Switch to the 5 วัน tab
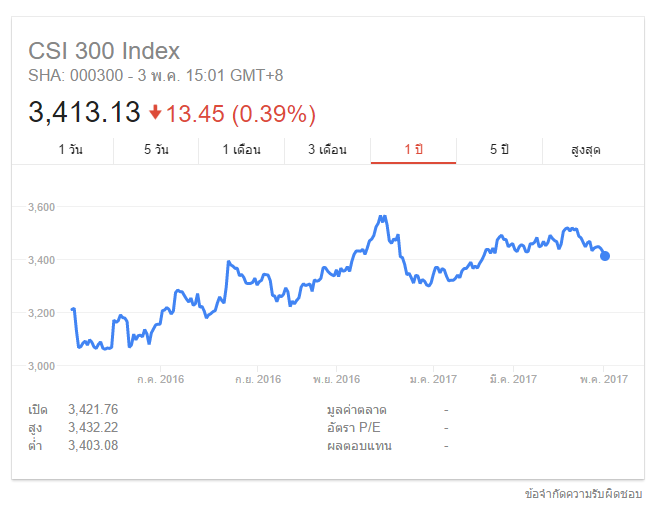 (156, 149)
